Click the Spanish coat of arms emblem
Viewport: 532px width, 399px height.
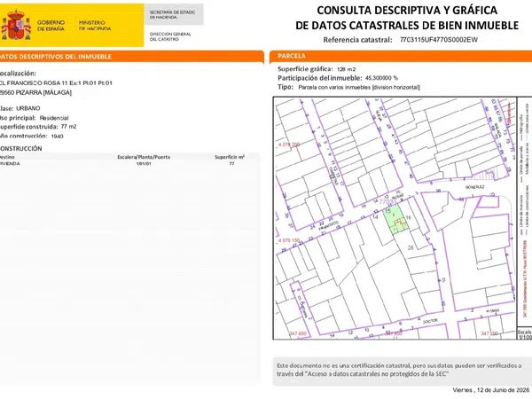point(16,25)
